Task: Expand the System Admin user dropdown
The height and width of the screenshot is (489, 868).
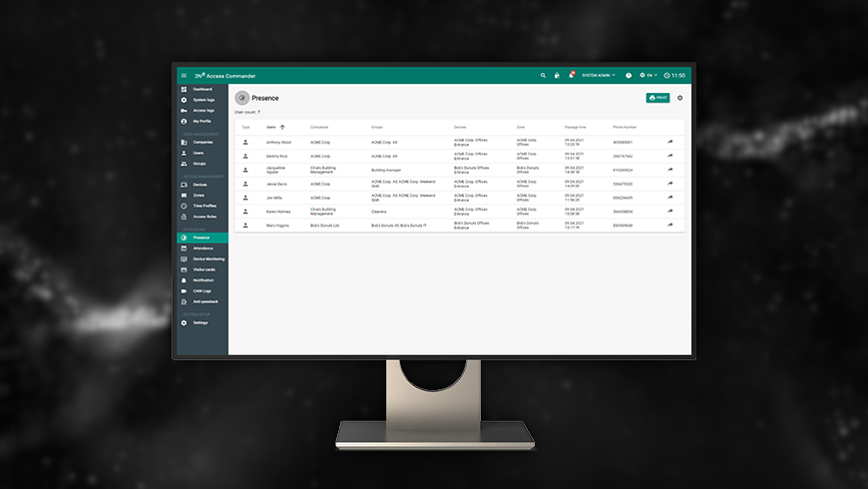Action: (599, 76)
